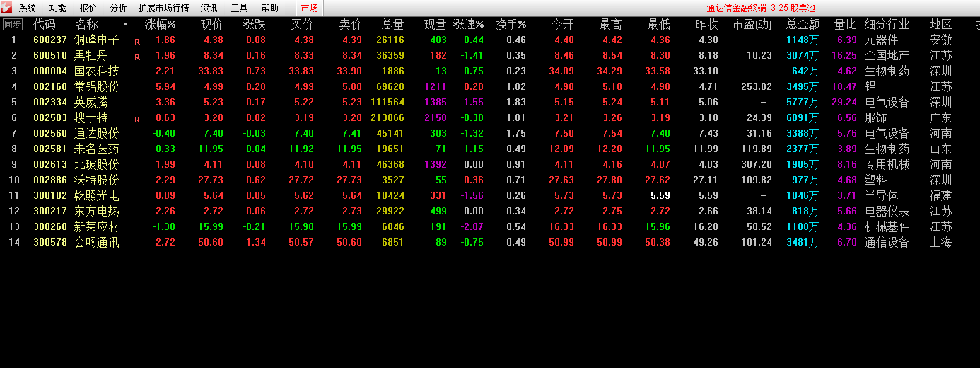Sort by 代码 column header
The image size is (980, 368).
pos(45,25)
